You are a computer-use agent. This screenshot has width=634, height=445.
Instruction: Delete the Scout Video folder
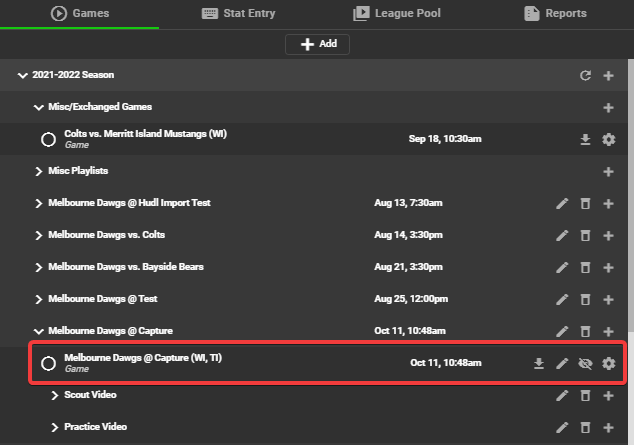(x=585, y=395)
